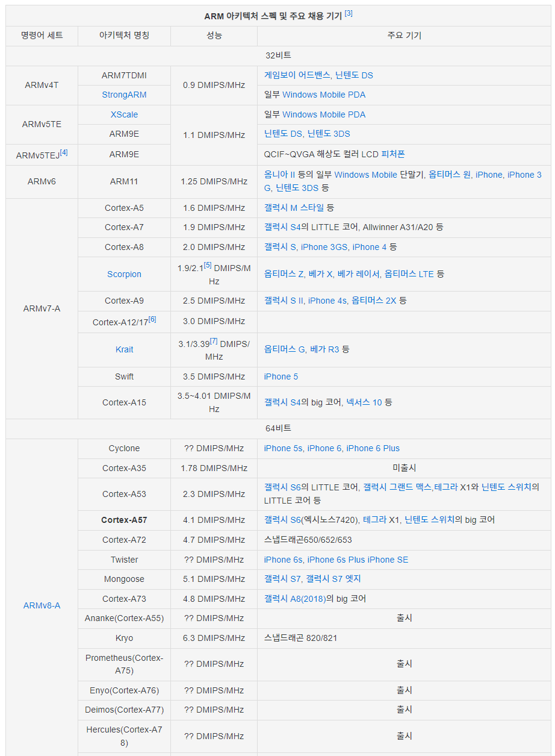Click the 0.9 DMIPS/MHz performance cell
This screenshot has width=555, height=756.
pyautogui.click(x=214, y=85)
